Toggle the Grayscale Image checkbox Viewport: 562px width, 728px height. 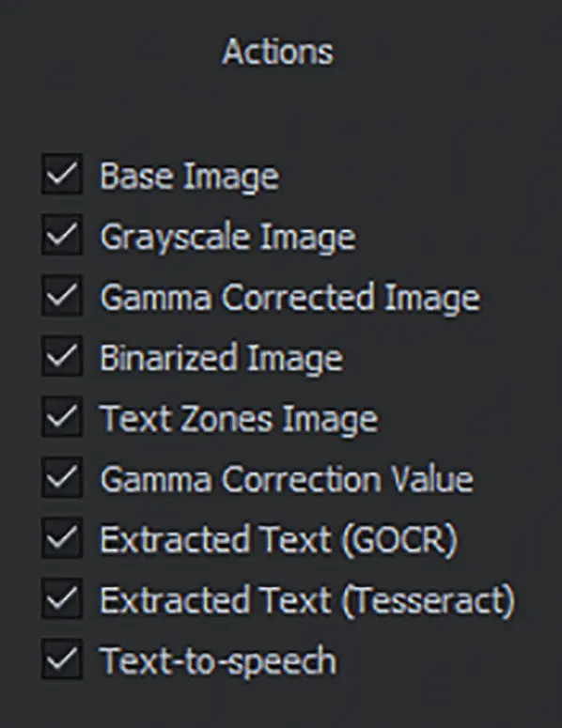tap(62, 235)
